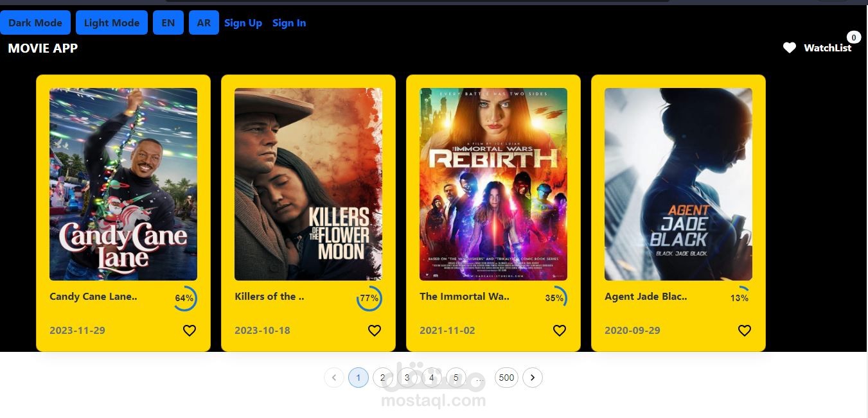This screenshot has width=868, height=418.
Task: Jump to page 500
Action: pos(506,378)
